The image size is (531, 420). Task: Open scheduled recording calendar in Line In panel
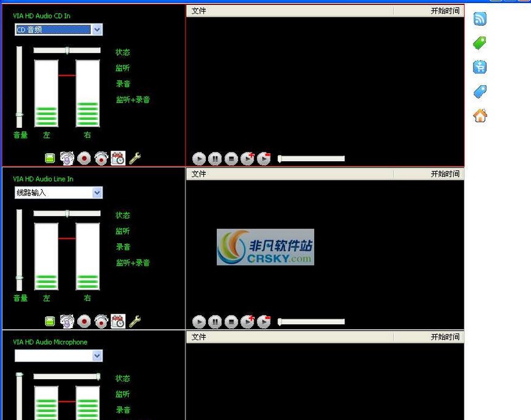pyautogui.click(x=118, y=321)
